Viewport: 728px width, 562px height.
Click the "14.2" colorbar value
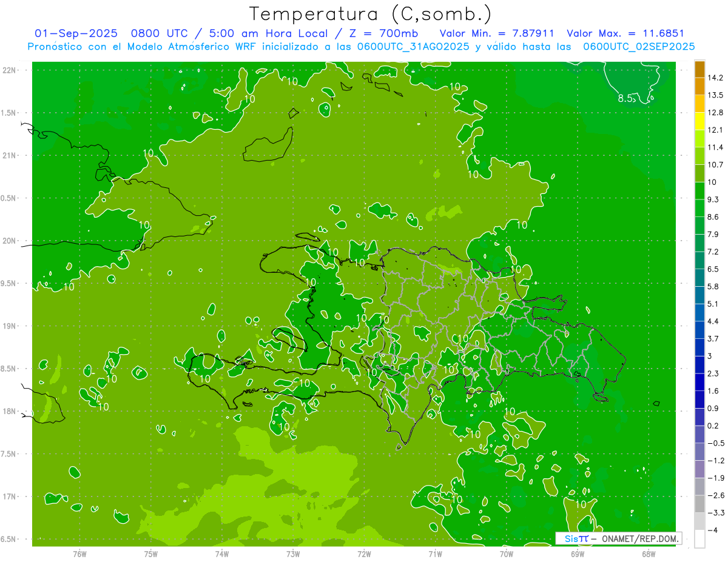click(x=716, y=78)
